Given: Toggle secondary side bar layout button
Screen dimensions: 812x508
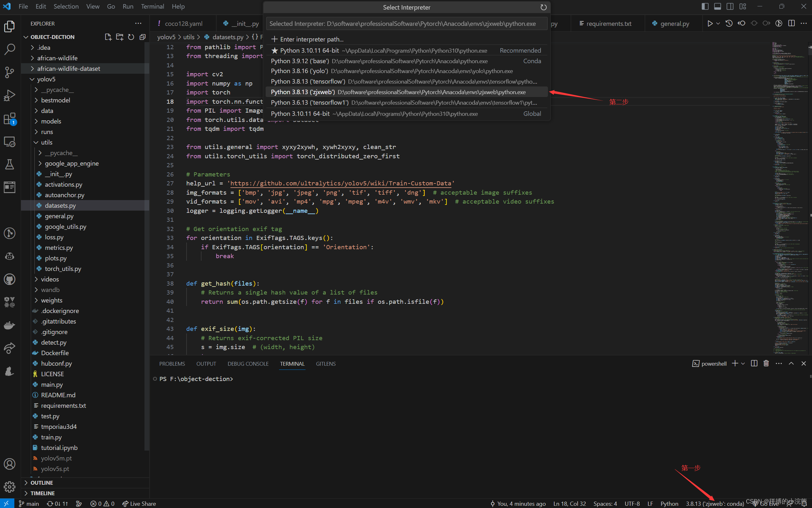Looking at the screenshot, I should [x=730, y=6].
